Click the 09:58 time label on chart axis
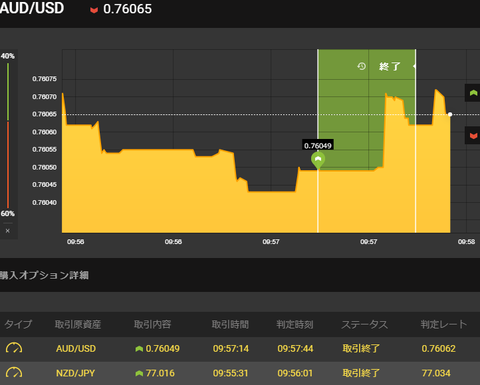This screenshot has height=385, width=480. point(466,242)
